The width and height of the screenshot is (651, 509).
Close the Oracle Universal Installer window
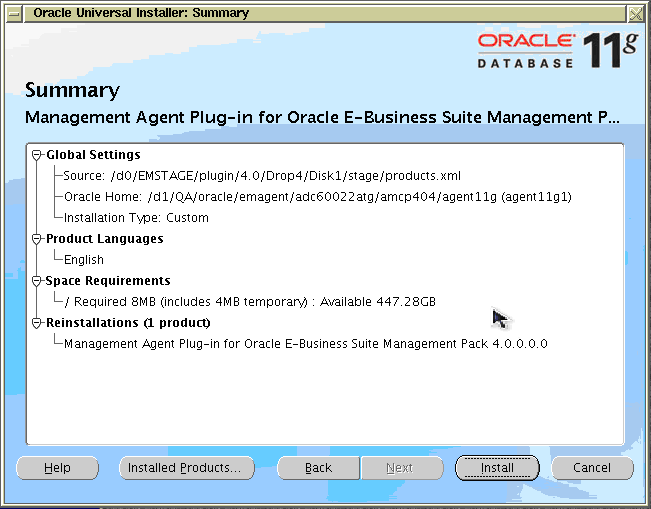pyautogui.click(x=636, y=14)
